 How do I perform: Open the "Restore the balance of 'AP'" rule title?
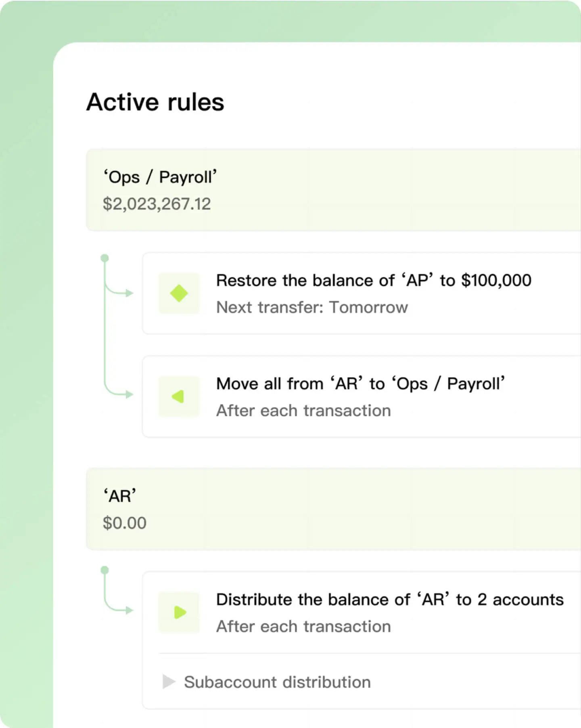[374, 280]
